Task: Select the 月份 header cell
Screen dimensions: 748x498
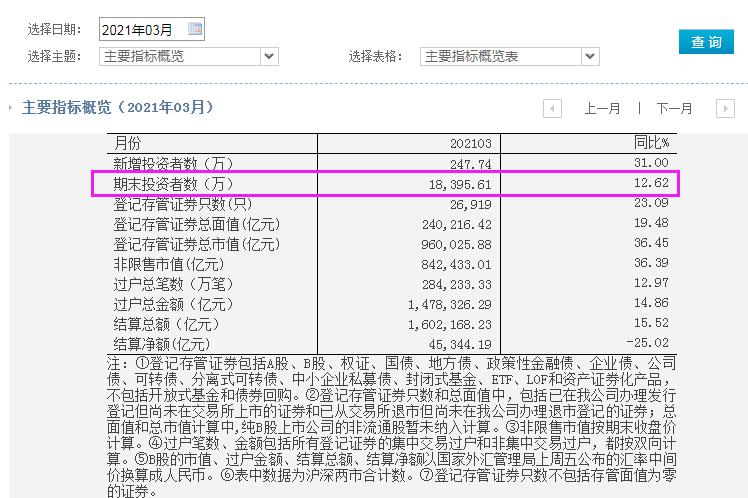Action: (x=127, y=143)
